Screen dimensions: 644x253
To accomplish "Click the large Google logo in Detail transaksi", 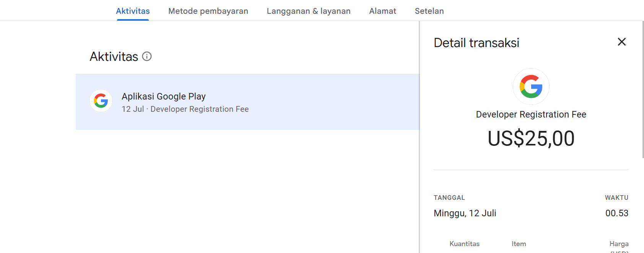I will (x=531, y=87).
